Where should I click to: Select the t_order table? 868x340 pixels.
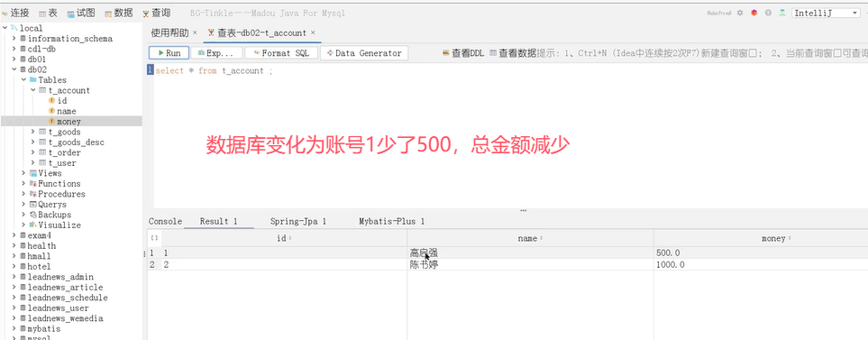tap(64, 152)
